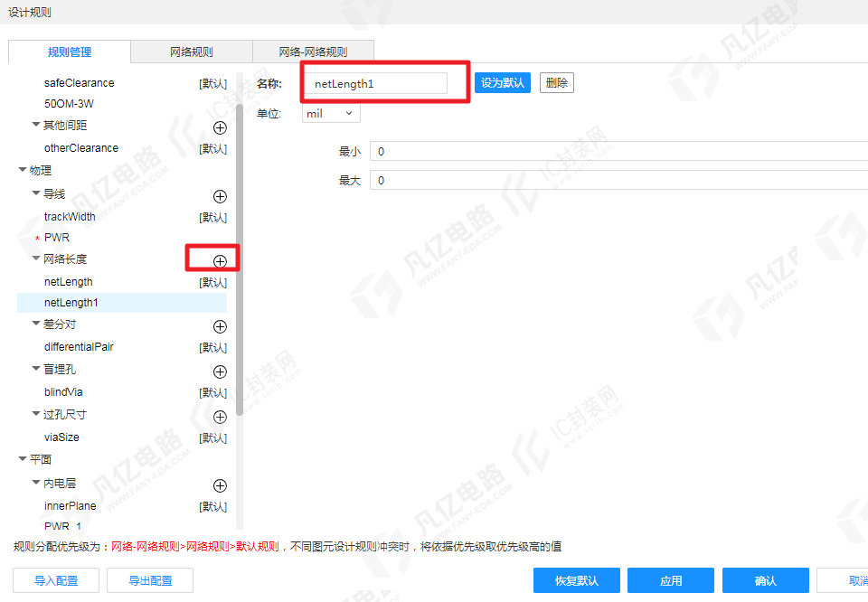
Task: Click 恢复默认 to restore defaults
Action: (577, 580)
